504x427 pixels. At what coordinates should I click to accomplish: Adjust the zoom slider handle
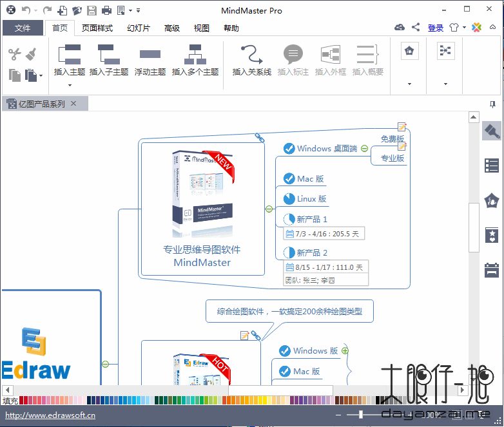[x=361, y=415]
